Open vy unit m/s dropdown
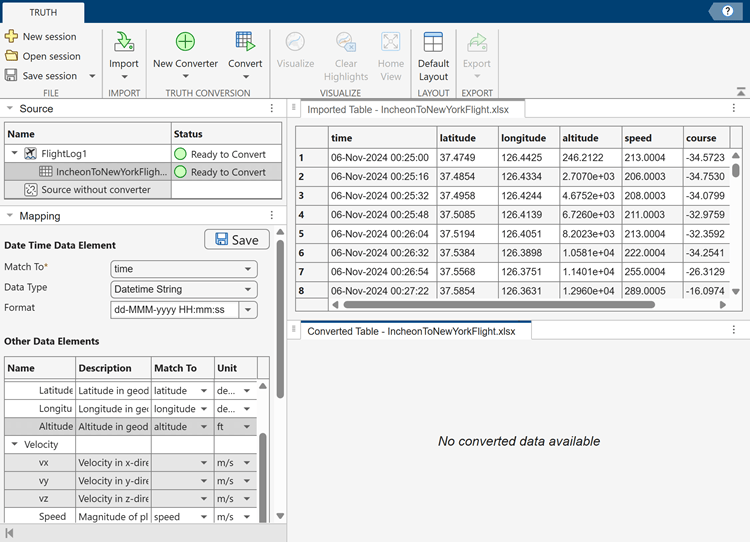 (x=247, y=481)
